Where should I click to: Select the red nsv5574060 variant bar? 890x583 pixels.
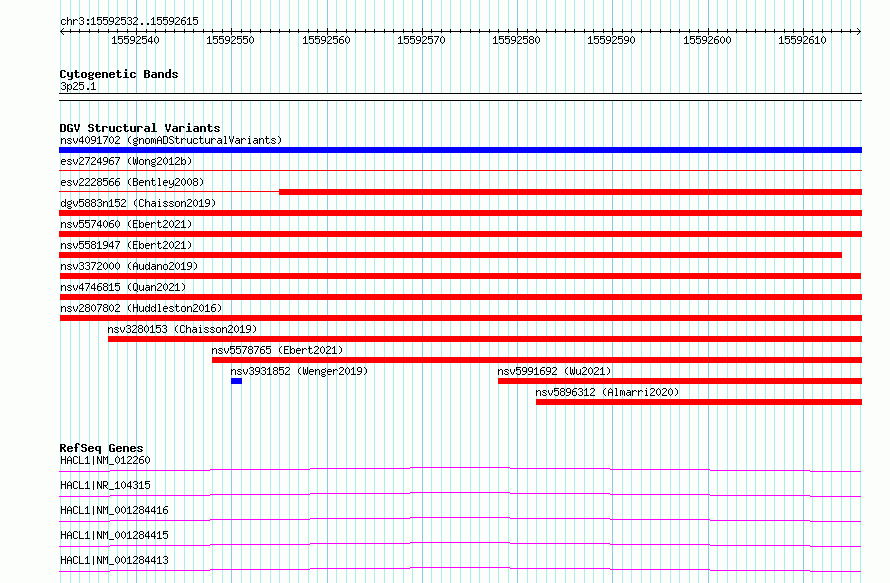[460, 234]
